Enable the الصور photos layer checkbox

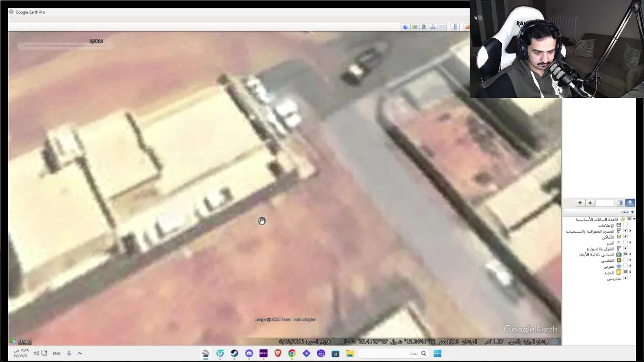click(626, 243)
